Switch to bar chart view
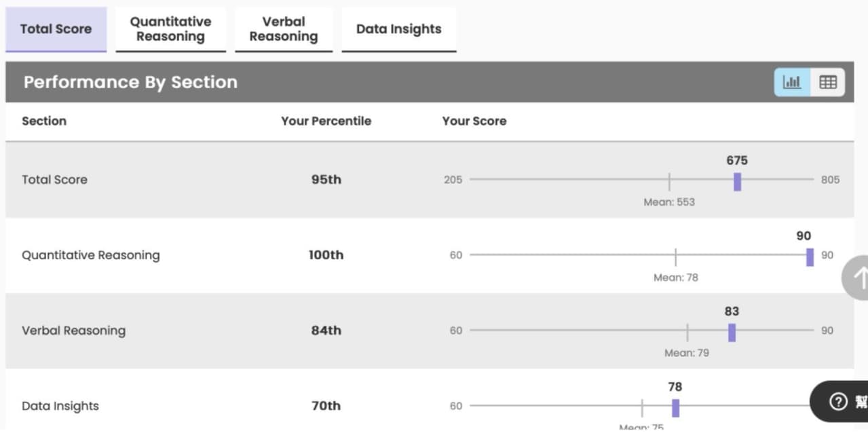Screen dimensions: 868x433 792,82
